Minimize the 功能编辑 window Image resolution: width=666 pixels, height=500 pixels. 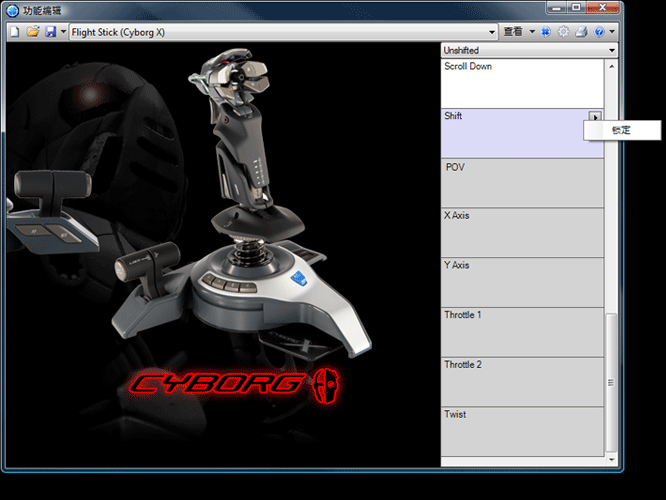point(556,8)
